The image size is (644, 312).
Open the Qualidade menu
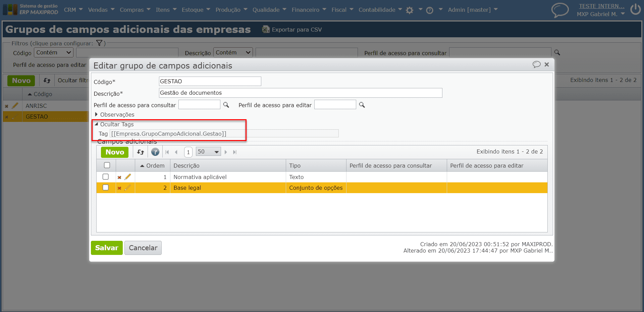click(269, 10)
